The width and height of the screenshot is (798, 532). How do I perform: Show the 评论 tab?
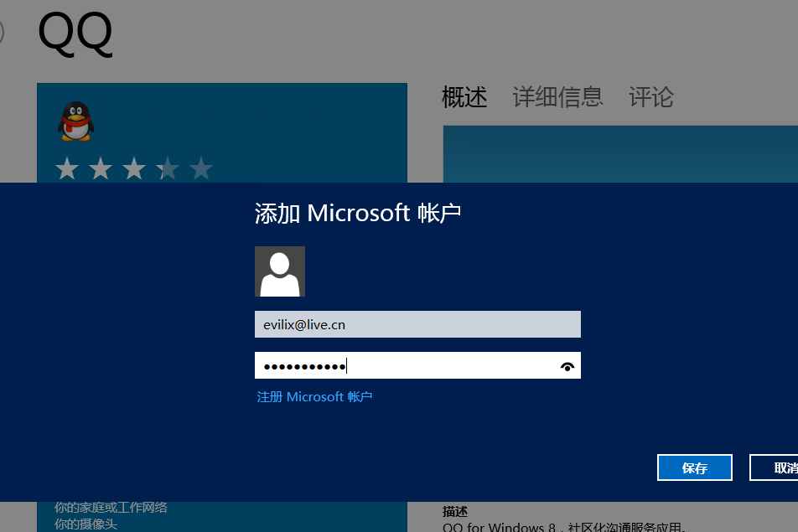[x=651, y=97]
